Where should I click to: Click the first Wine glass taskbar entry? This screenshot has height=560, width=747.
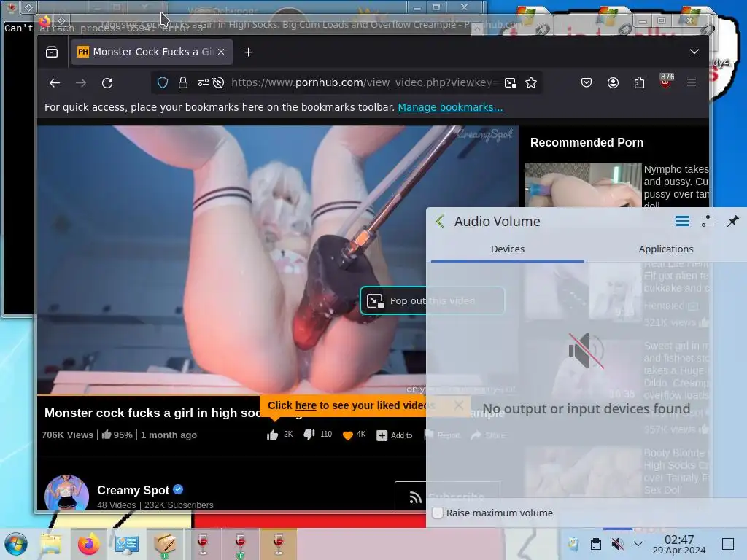pos(203,544)
